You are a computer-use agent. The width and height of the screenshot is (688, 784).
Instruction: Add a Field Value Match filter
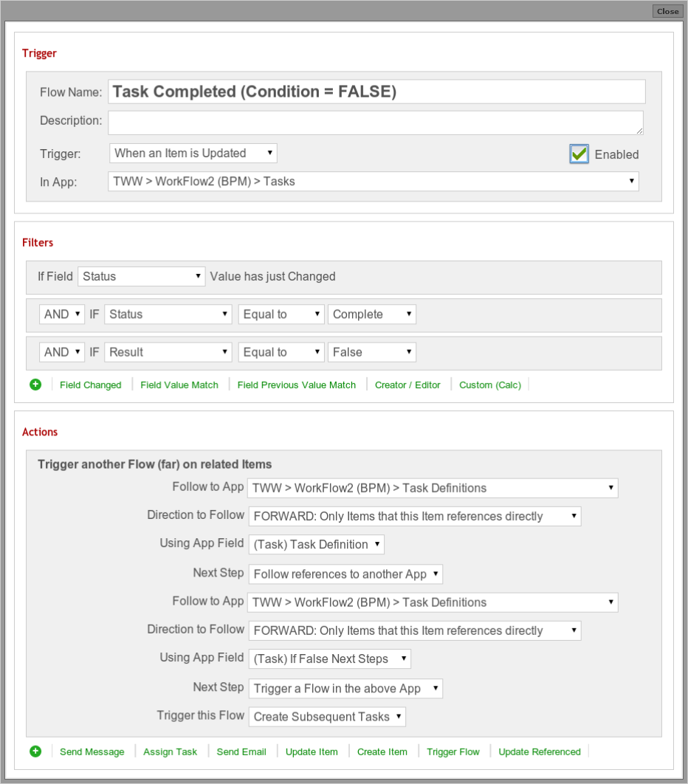(179, 385)
